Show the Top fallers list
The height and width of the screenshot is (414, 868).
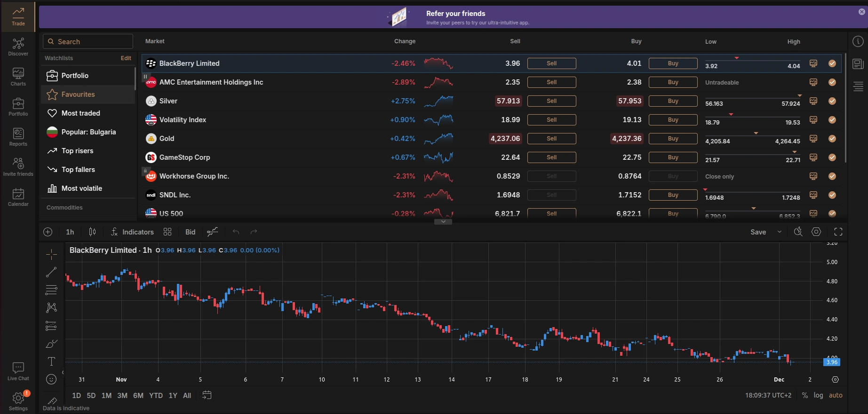click(88, 170)
